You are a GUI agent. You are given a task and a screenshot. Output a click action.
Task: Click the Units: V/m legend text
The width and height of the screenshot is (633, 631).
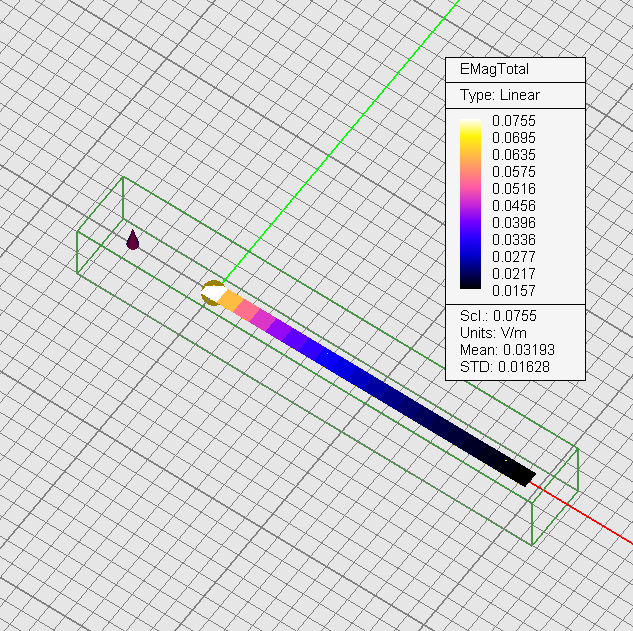point(492,333)
